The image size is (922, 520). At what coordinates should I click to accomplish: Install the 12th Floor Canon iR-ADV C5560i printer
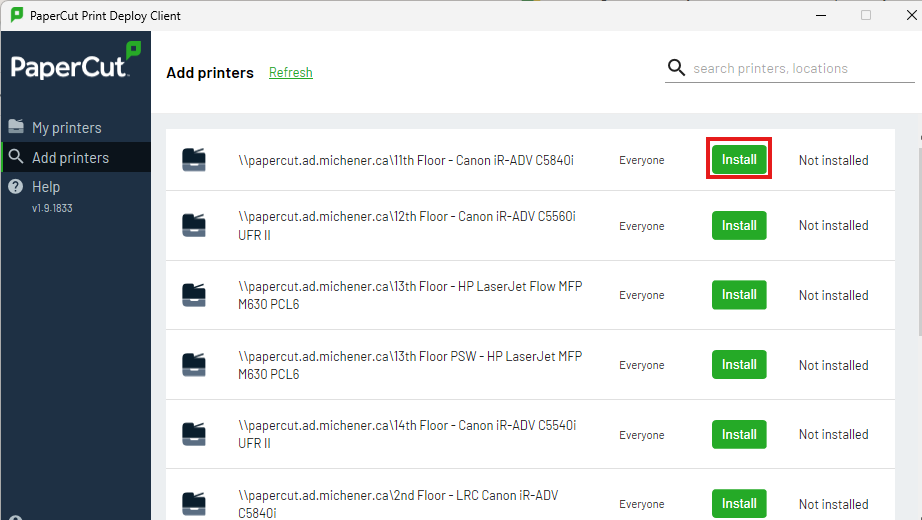click(x=739, y=226)
